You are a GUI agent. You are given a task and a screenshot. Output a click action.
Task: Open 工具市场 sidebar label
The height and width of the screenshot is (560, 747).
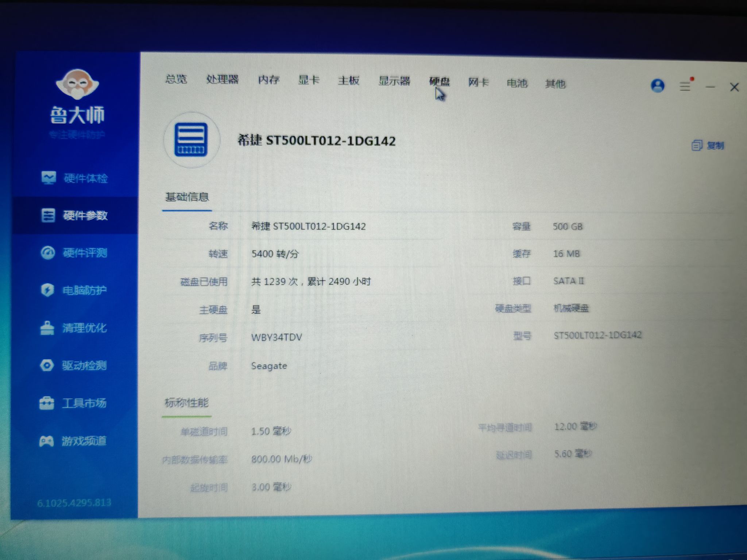pos(84,403)
